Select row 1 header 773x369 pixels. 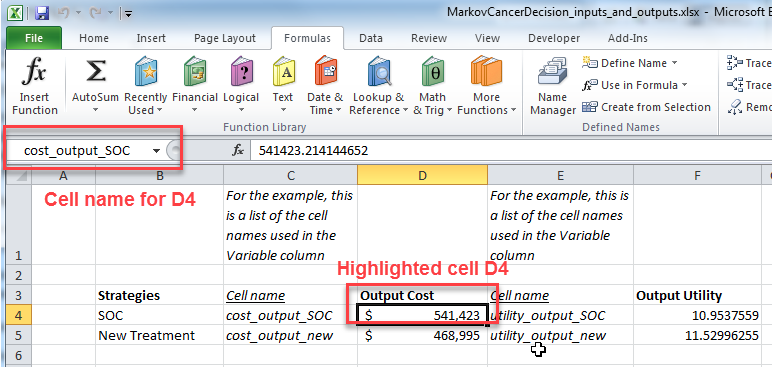point(18,225)
